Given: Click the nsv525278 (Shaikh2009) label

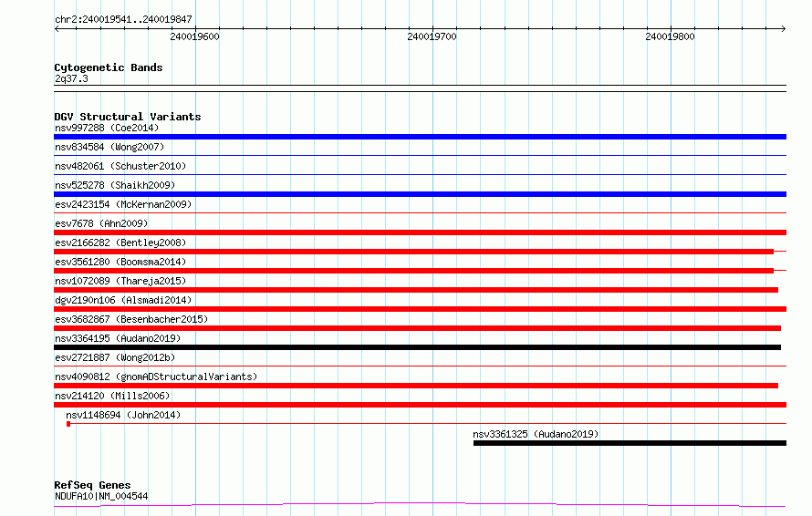Looking at the screenshot, I should pyautogui.click(x=115, y=185).
